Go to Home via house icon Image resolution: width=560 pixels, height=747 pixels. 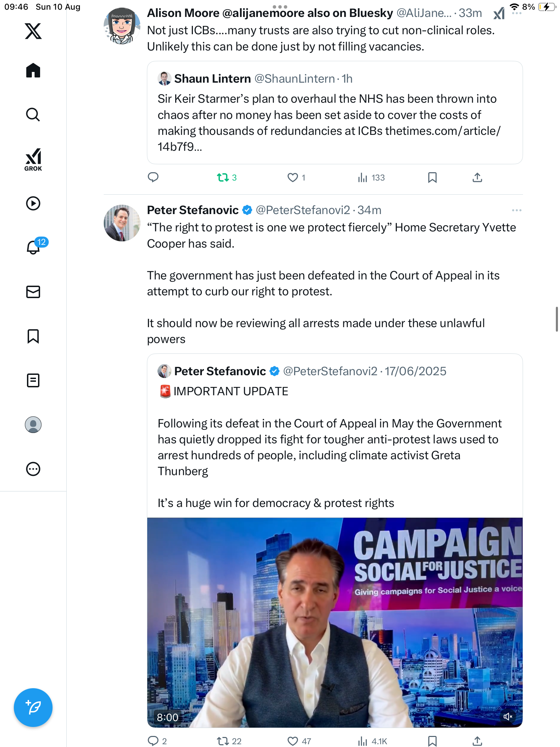tap(33, 71)
